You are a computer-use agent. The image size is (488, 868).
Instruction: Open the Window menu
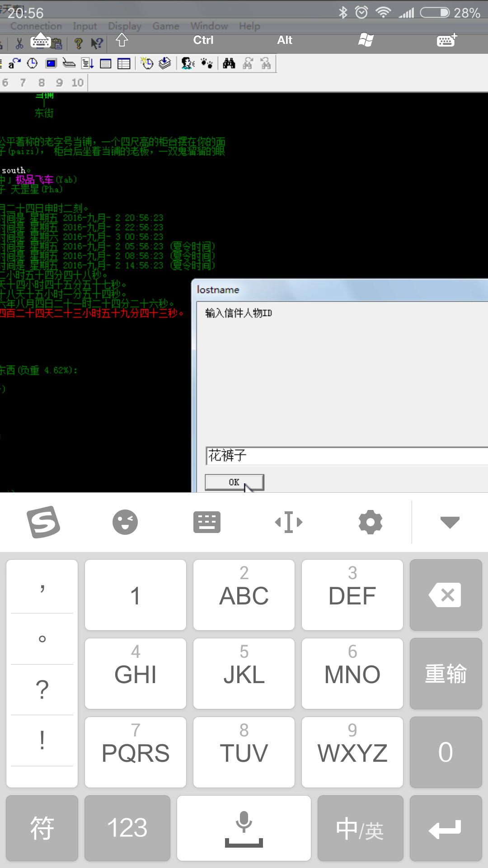tap(209, 26)
